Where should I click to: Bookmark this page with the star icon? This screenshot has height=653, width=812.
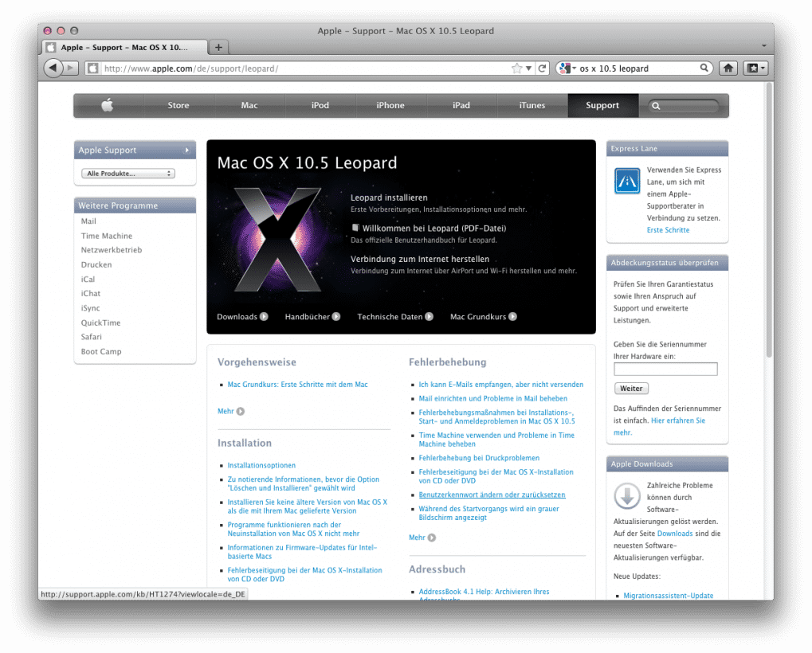[516, 68]
